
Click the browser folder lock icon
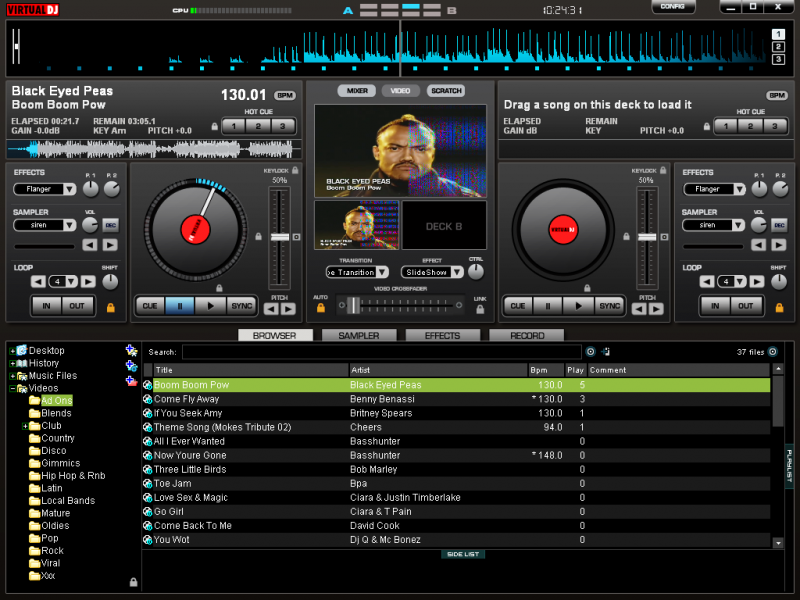133,582
